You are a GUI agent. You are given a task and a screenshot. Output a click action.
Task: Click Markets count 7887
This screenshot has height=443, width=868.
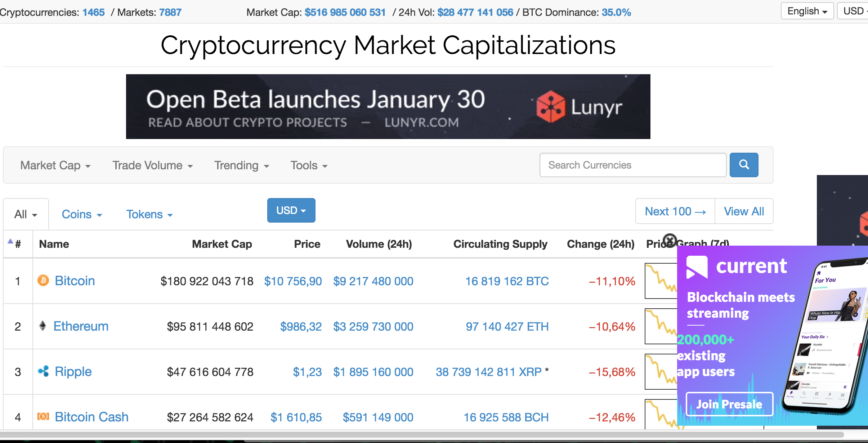click(x=170, y=12)
